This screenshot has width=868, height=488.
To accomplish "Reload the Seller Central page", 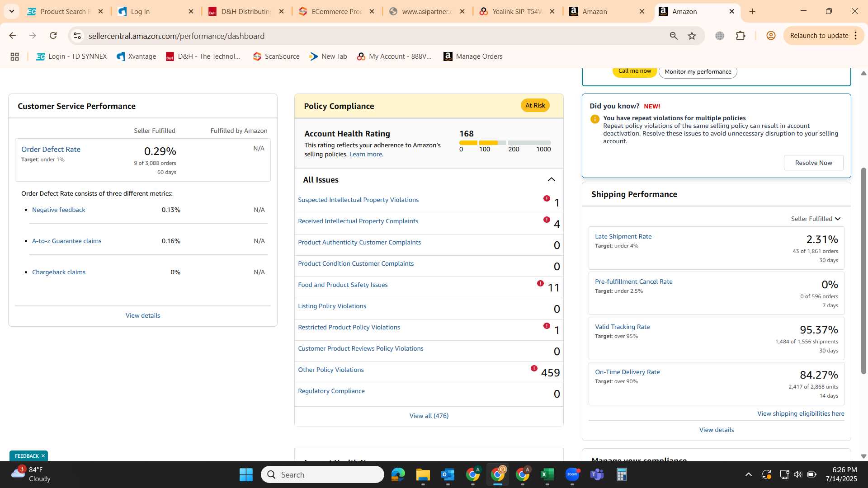I will tap(53, 36).
